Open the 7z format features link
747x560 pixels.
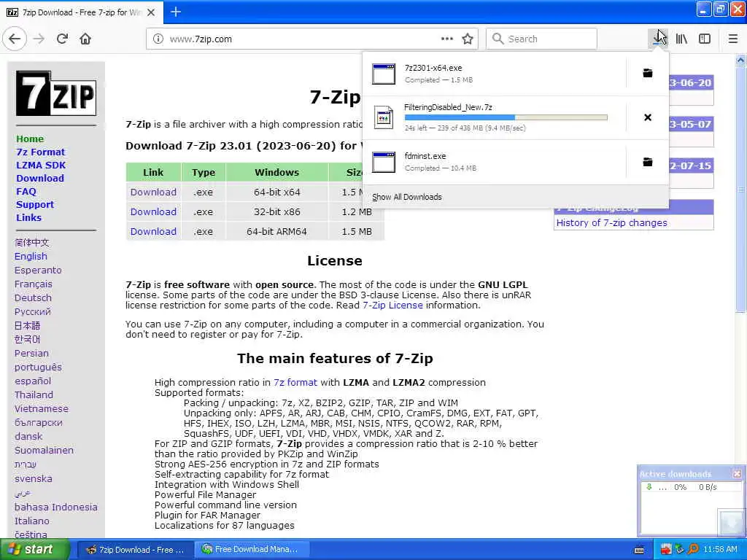click(295, 382)
